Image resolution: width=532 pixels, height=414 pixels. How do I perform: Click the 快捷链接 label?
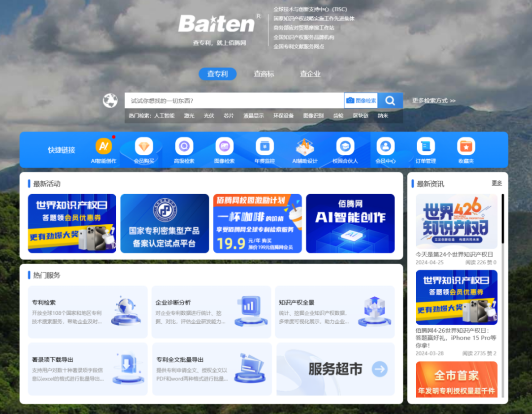[x=62, y=150]
